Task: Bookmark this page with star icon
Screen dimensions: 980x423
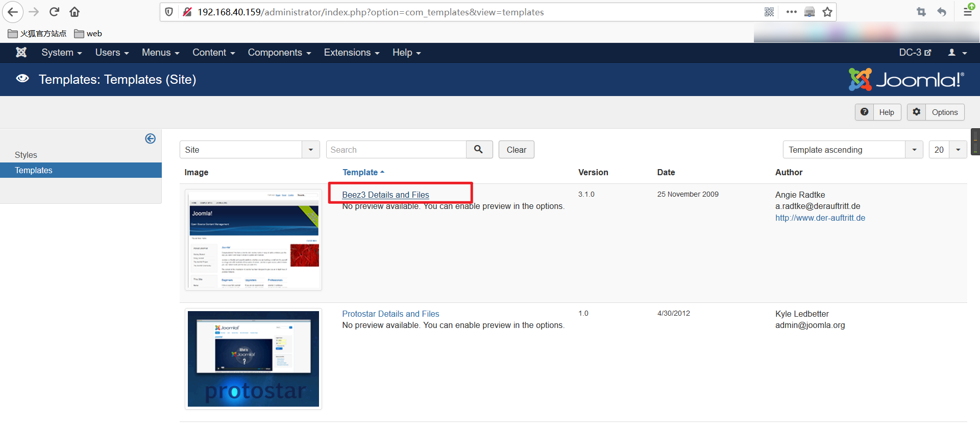Action: click(x=827, y=12)
